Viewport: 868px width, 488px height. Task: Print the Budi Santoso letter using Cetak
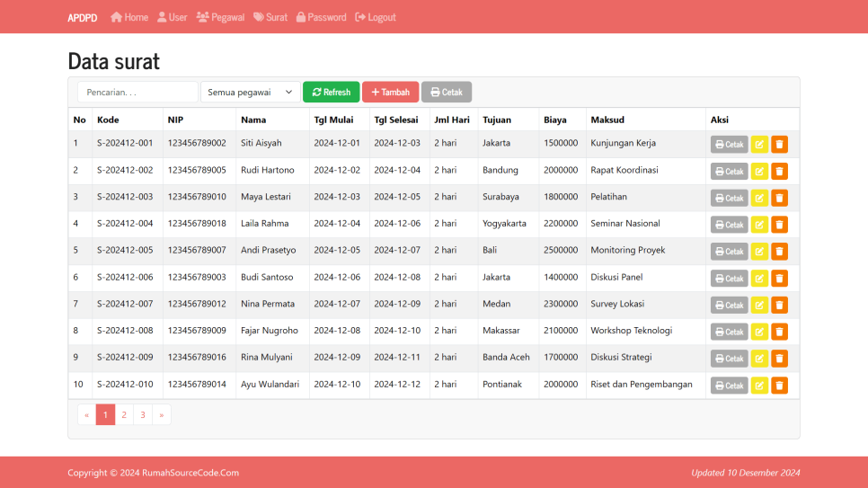[729, 279]
